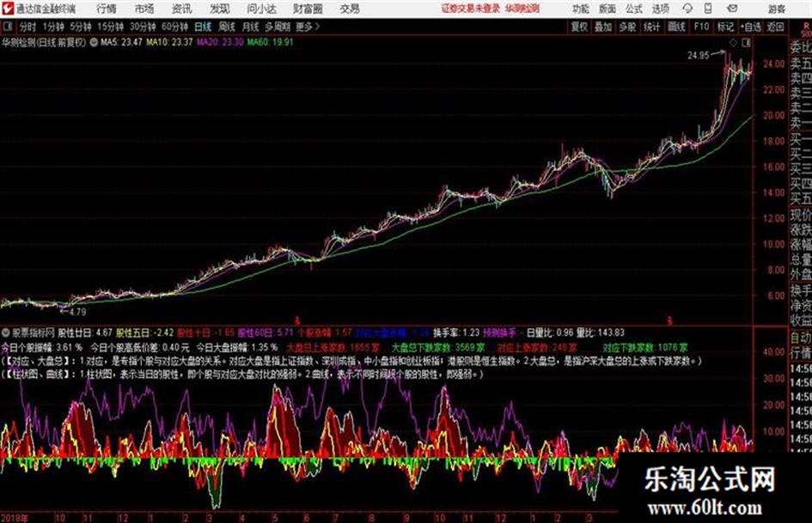This screenshot has height=523, width=812.
Task: Click the 标记 toolbar button
Action: click(725, 27)
